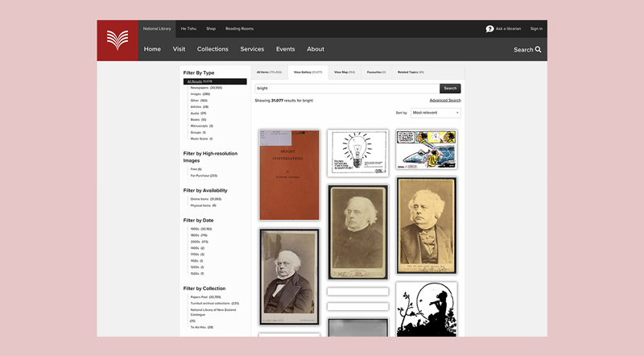Open the orange Bright Conversations book thumbnail
The width and height of the screenshot is (644, 356).
tap(289, 175)
